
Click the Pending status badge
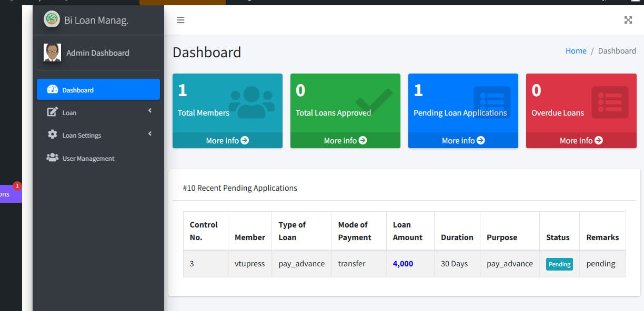pos(559,264)
